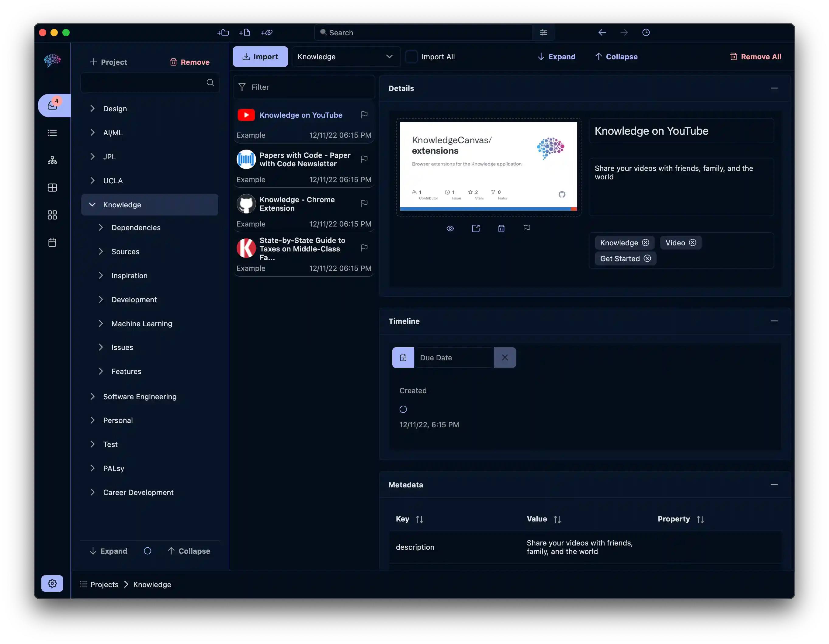Select the Dependencies tree item
This screenshot has height=644, width=829.
click(136, 227)
